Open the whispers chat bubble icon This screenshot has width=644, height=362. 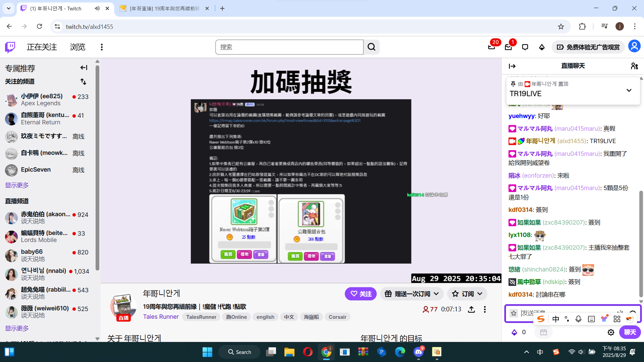pyautogui.click(x=525, y=47)
